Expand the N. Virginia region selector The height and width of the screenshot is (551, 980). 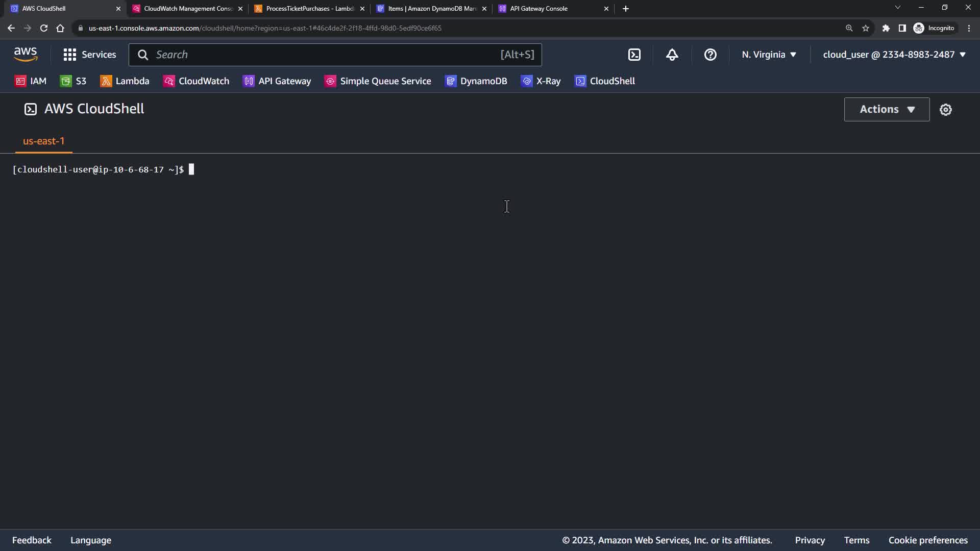point(769,55)
